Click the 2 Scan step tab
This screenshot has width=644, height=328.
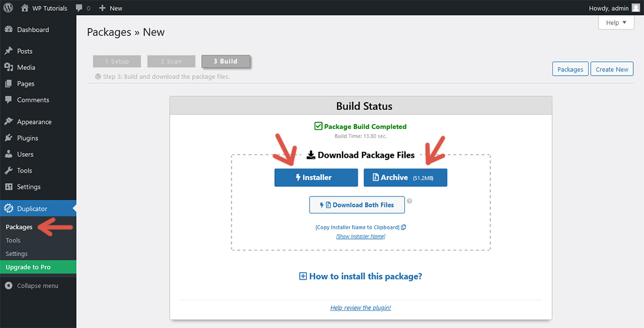coord(171,61)
